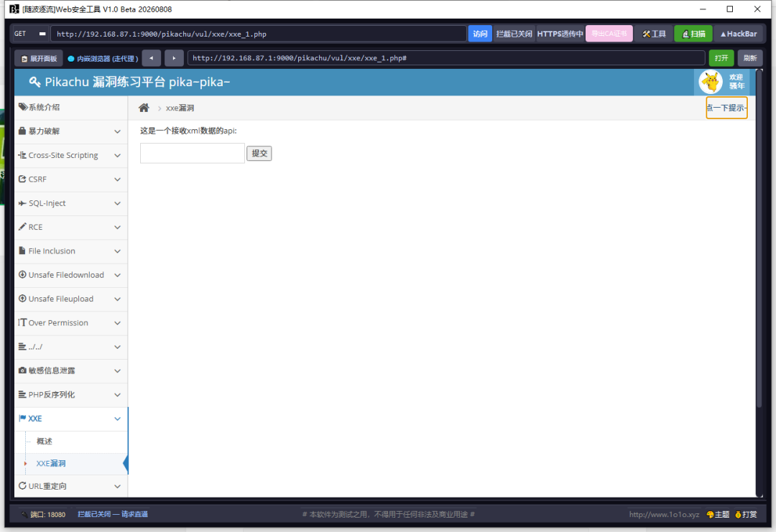This screenshot has height=532, width=776.
Task: Click the xml data input field
Action: [x=193, y=153]
